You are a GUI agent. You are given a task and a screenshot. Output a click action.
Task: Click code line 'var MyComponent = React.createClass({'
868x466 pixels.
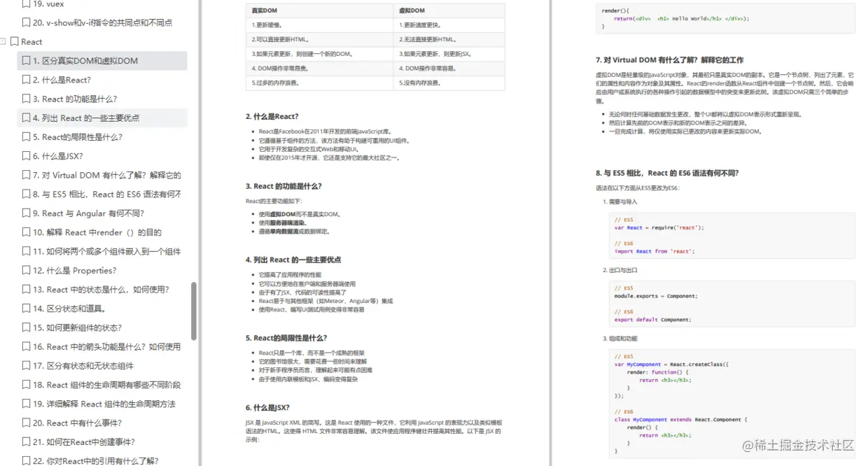pyautogui.click(x=672, y=365)
